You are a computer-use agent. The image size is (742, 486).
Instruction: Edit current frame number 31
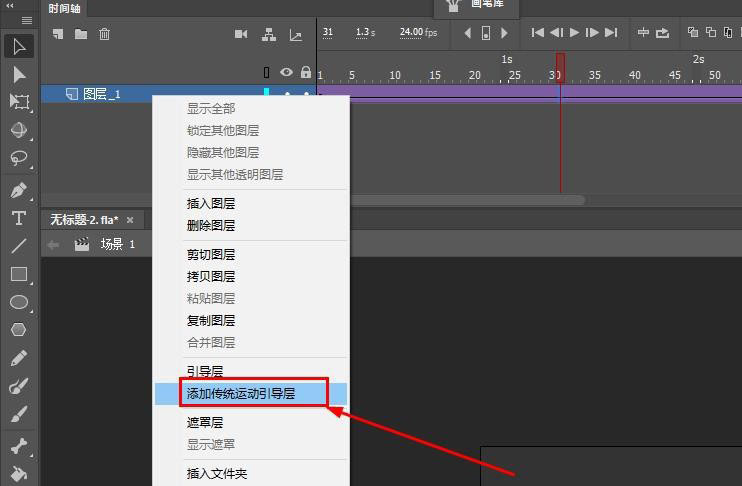pyautogui.click(x=327, y=32)
